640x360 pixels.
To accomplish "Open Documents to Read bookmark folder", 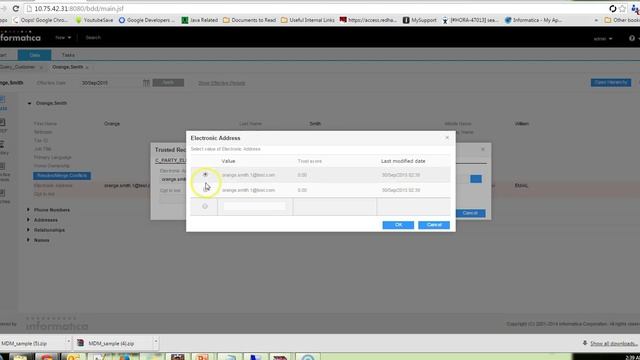I will [x=249, y=20].
